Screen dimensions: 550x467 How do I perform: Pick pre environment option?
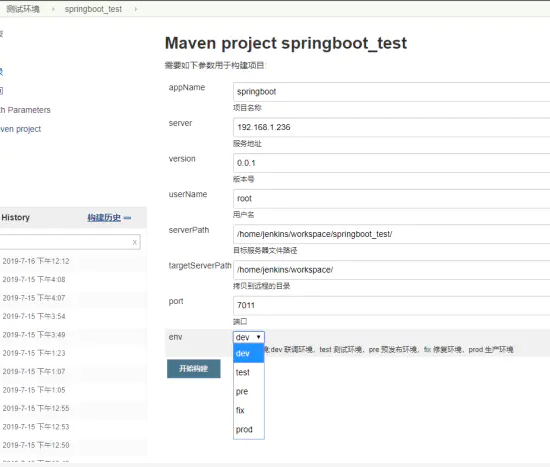coord(249,391)
